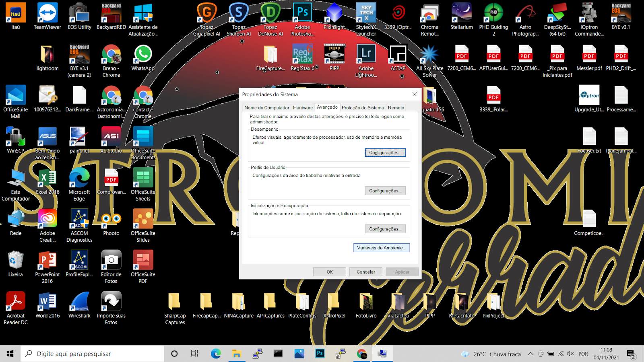Switch to Remoto tab
This screenshot has width=644, height=362.
click(x=396, y=108)
